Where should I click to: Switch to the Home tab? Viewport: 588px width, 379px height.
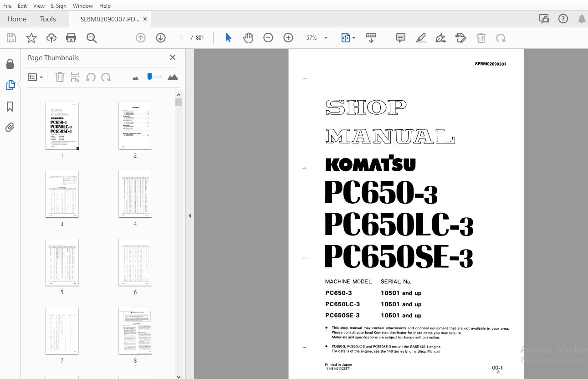17,19
